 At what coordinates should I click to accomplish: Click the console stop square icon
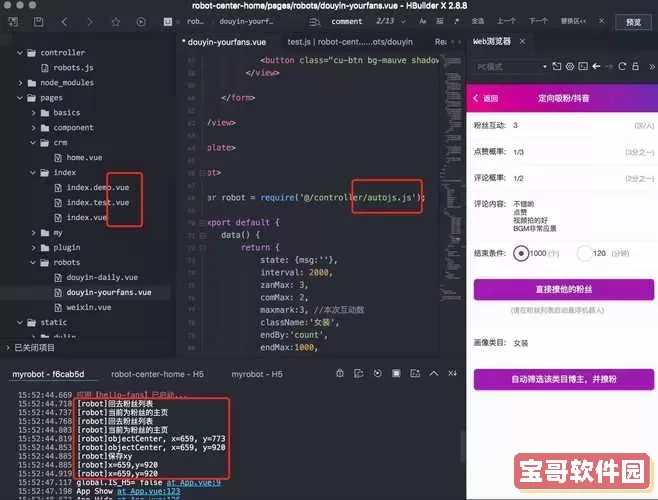pyautogui.click(x=396, y=373)
